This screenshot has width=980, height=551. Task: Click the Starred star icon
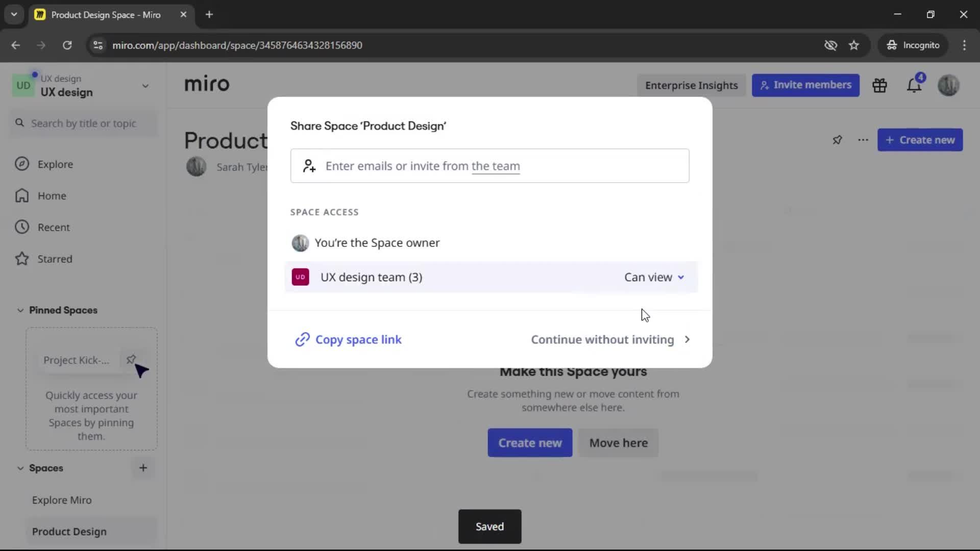(22, 259)
